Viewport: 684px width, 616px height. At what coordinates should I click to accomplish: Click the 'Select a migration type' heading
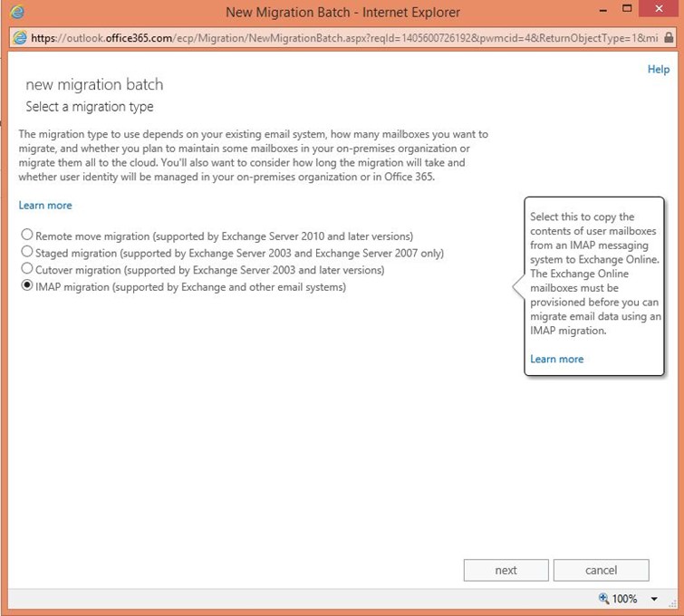tap(90, 107)
